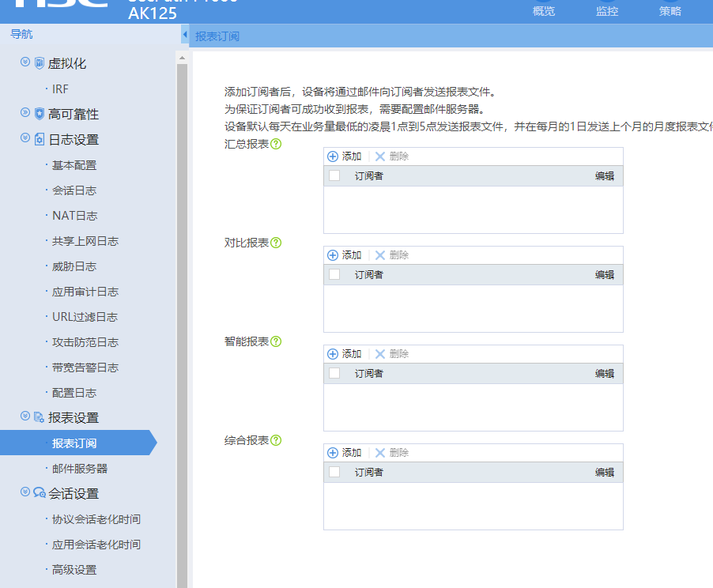Click 删除 X icon in 综合报表 table
This screenshot has height=588, width=713.
tap(380, 453)
